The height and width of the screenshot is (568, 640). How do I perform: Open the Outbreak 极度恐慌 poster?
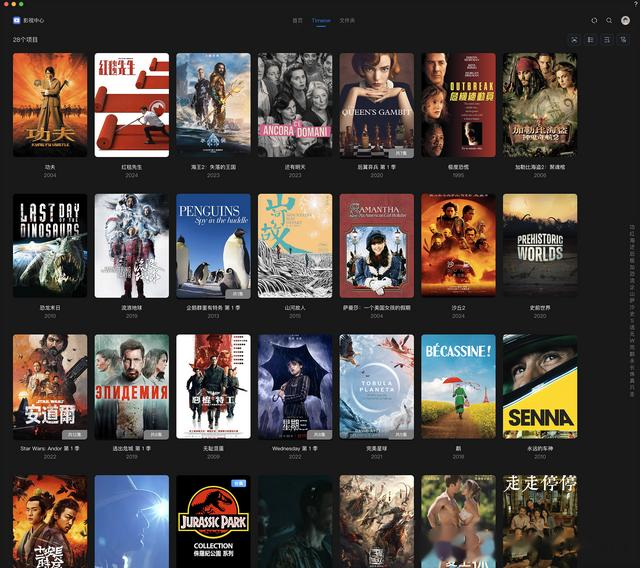tap(458, 105)
